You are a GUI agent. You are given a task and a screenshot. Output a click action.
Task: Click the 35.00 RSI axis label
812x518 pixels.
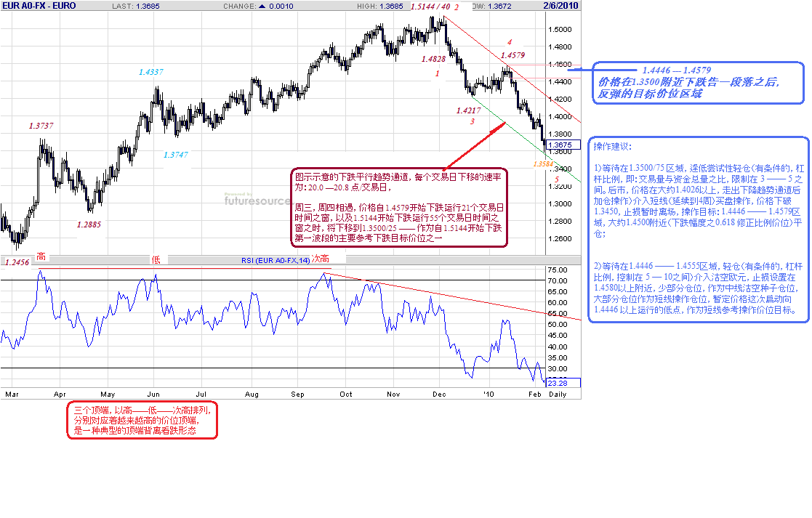(x=558, y=358)
